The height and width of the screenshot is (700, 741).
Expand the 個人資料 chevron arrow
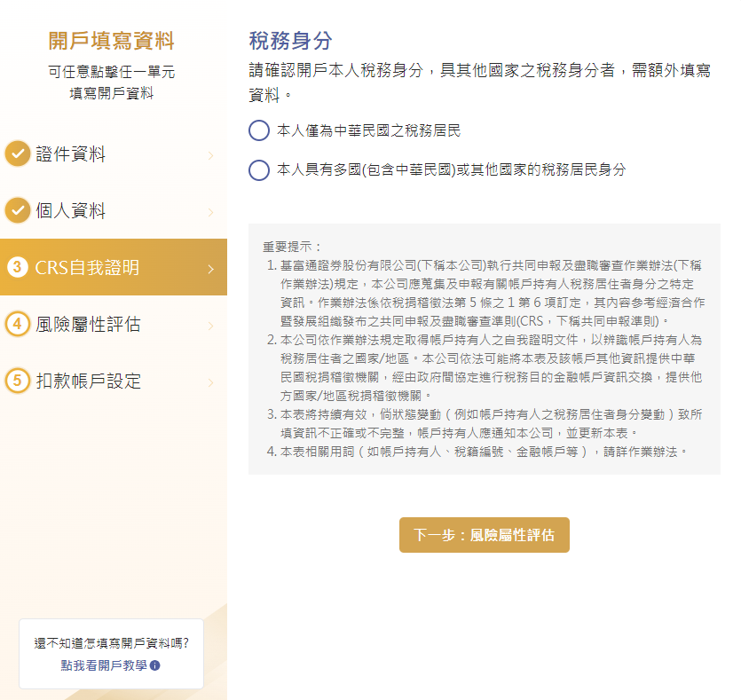click(x=211, y=212)
